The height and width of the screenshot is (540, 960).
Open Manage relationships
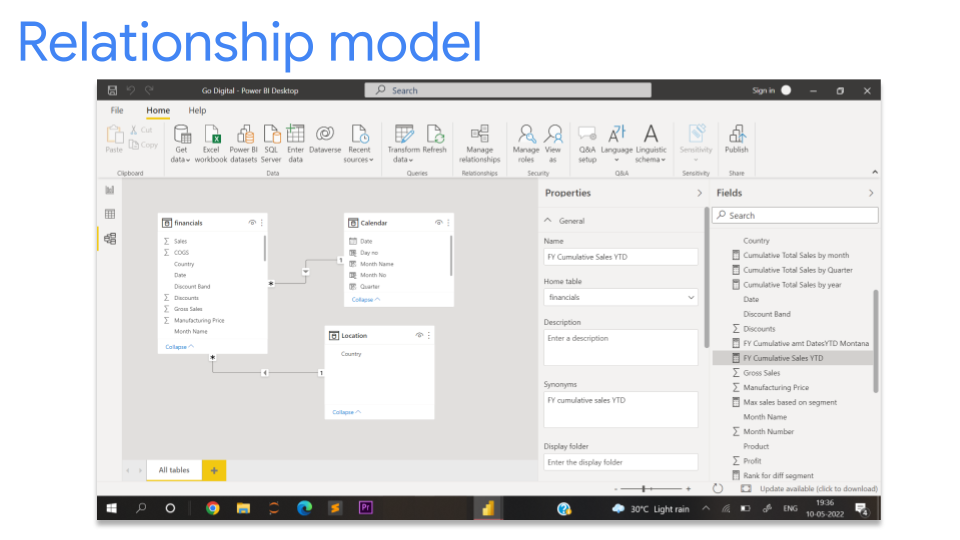pos(479,144)
